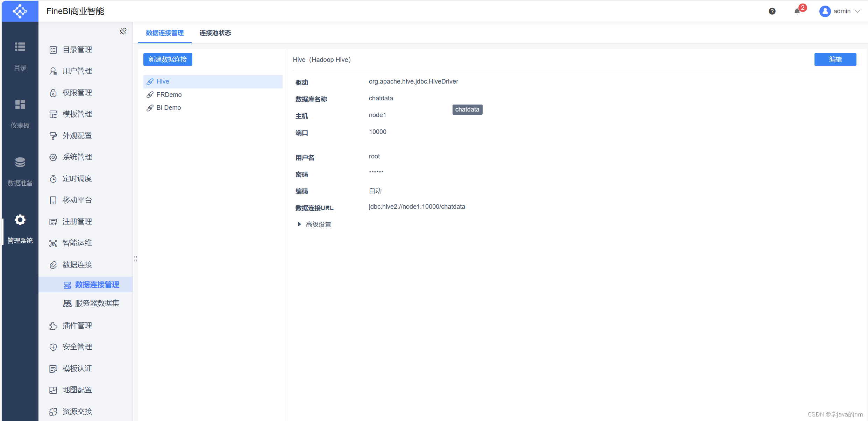Click the 移动平台 tablet icon
The height and width of the screenshot is (421, 868).
point(53,200)
